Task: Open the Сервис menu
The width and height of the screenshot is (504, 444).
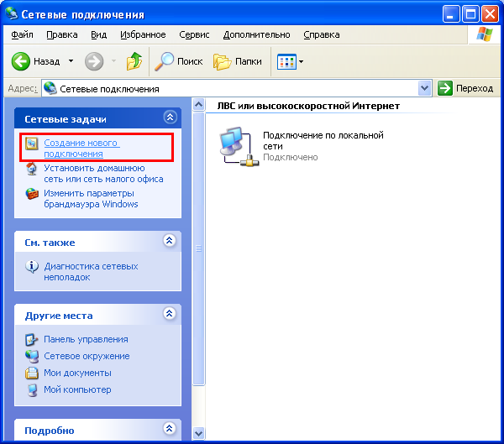Action: point(194,34)
